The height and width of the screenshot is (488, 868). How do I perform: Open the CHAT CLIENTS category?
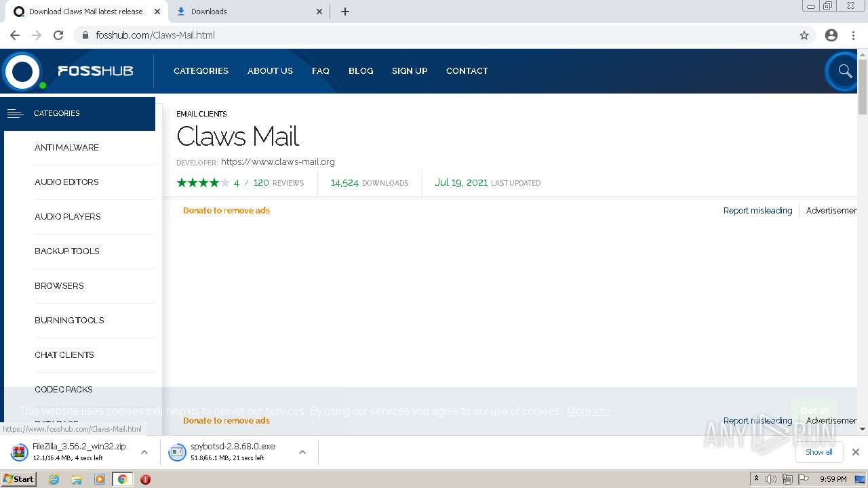click(x=64, y=354)
